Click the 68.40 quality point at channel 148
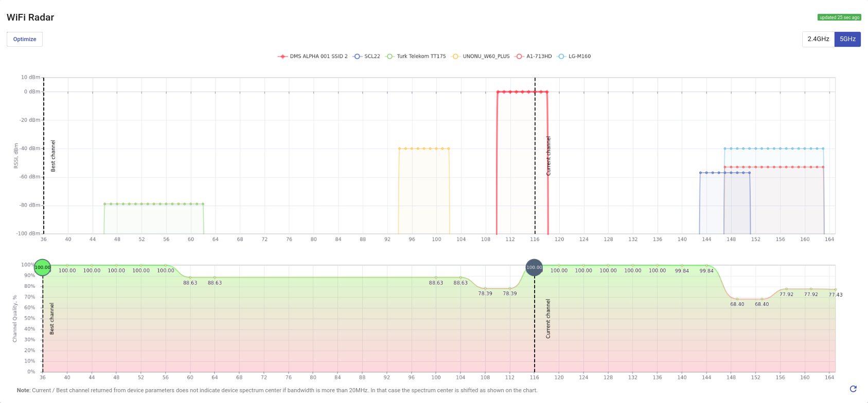The image size is (868, 403). pos(737,299)
